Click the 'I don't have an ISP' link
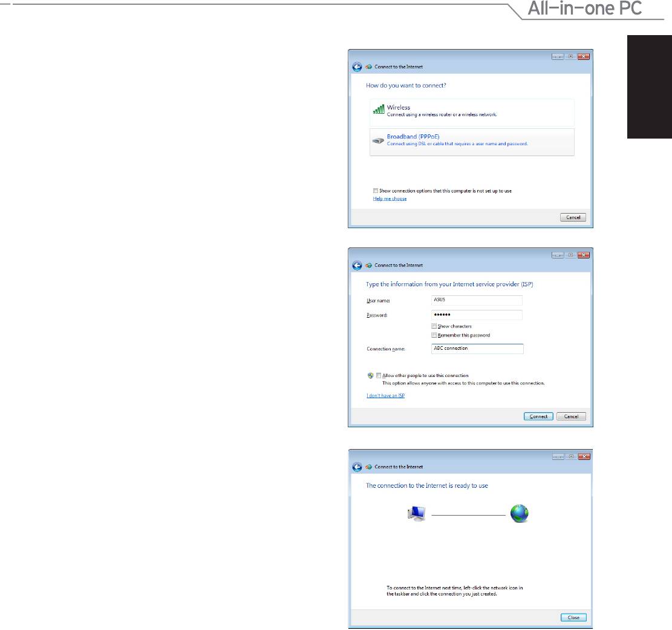The width and height of the screenshot is (672, 630). (x=385, y=395)
